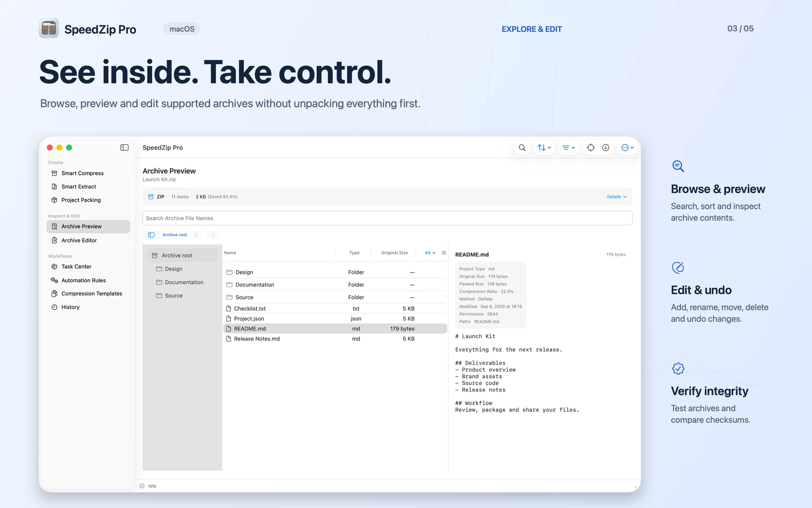Click the Verify integrity checkmark badge icon
The height and width of the screenshot is (508, 812).
tap(678, 368)
